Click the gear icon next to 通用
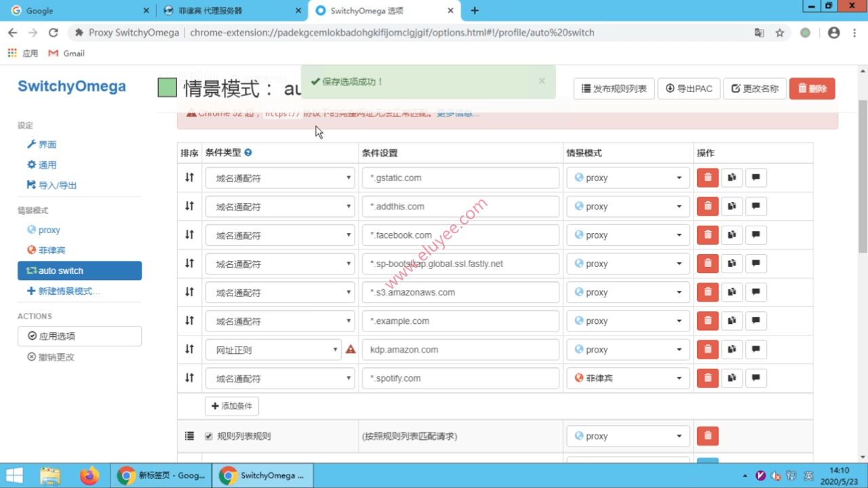Viewport: 868px width, 488px height. point(31,165)
